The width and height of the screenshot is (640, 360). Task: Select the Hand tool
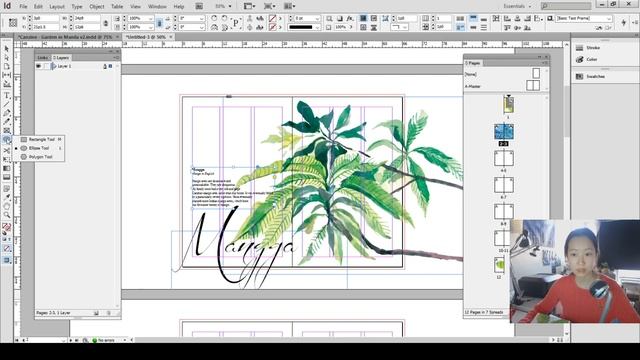[7, 206]
